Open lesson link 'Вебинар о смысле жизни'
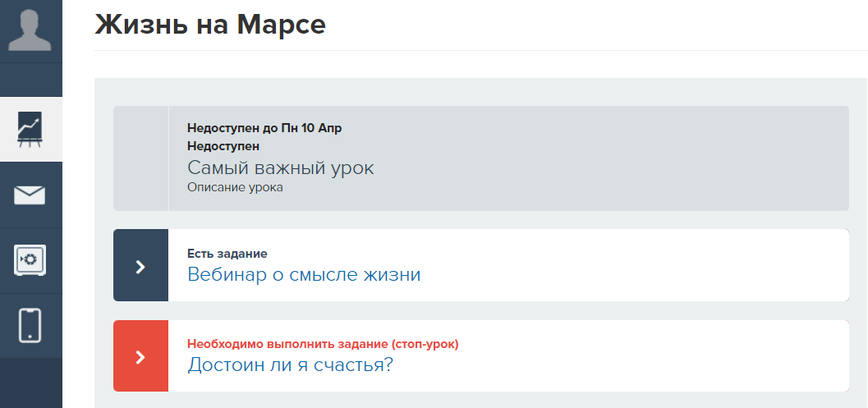The height and width of the screenshot is (408, 868). 304,274
